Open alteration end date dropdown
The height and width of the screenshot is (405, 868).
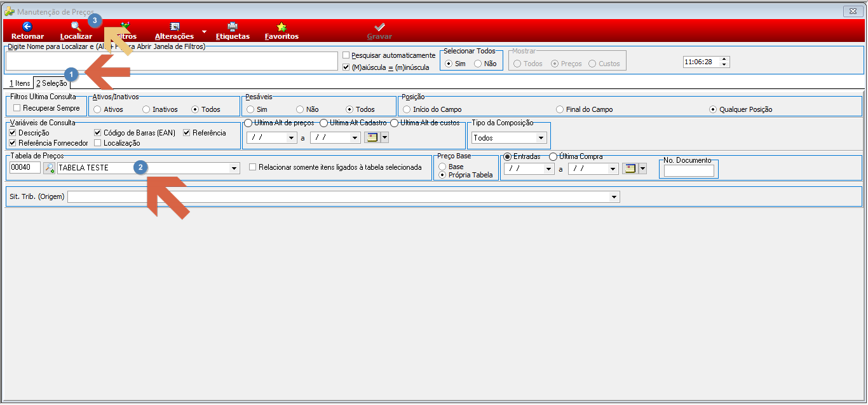click(355, 137)
